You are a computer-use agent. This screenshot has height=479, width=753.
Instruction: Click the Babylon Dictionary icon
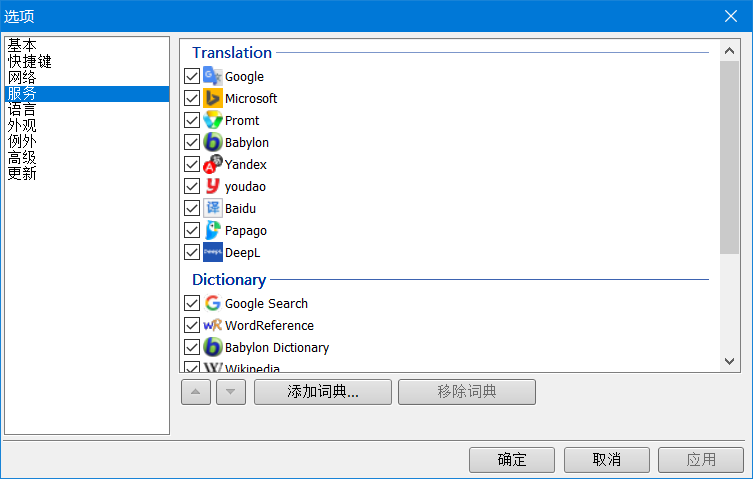tap(212, 347)
